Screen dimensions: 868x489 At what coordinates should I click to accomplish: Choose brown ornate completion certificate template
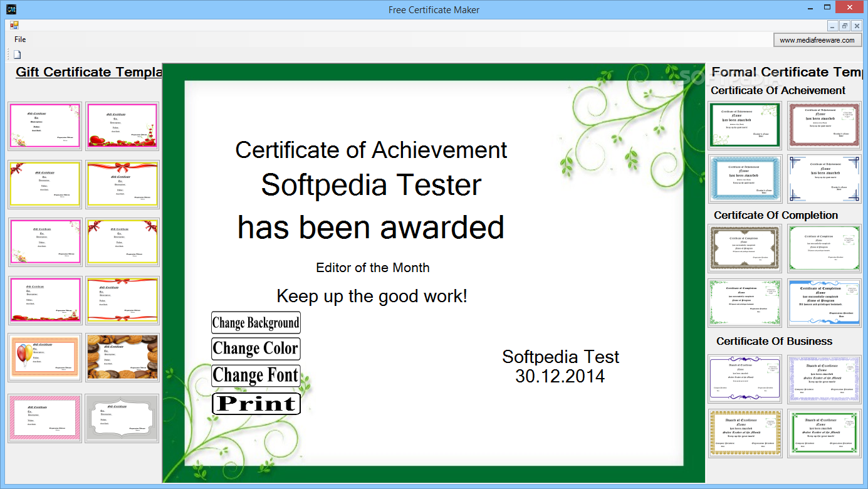[745, 249]
